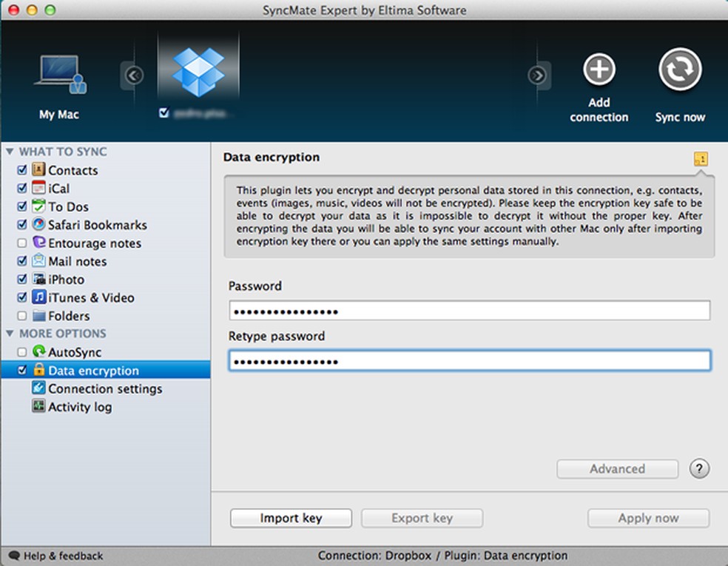Click the iPhoto camera icon
The width and height of the screenshot is (728, 566).
(38, 279)
